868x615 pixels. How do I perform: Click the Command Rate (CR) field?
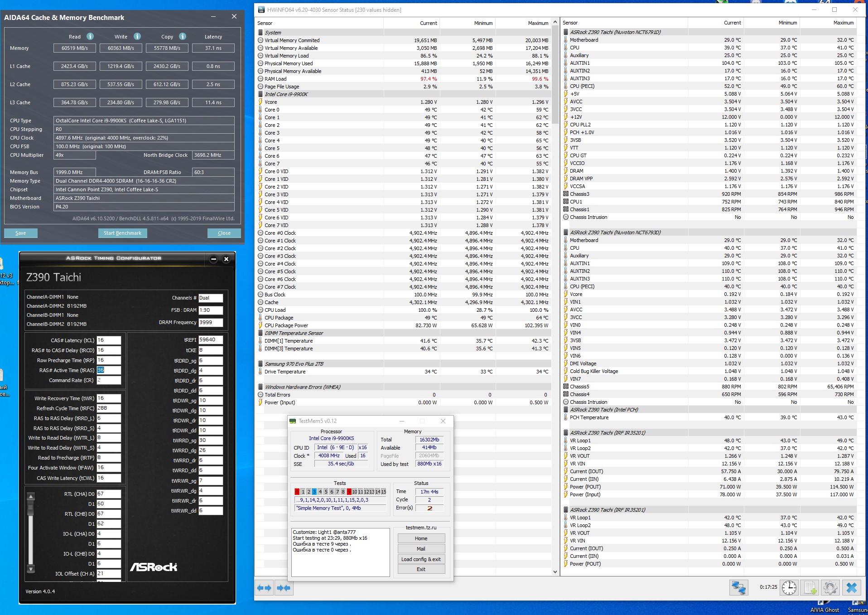(109, 380)
